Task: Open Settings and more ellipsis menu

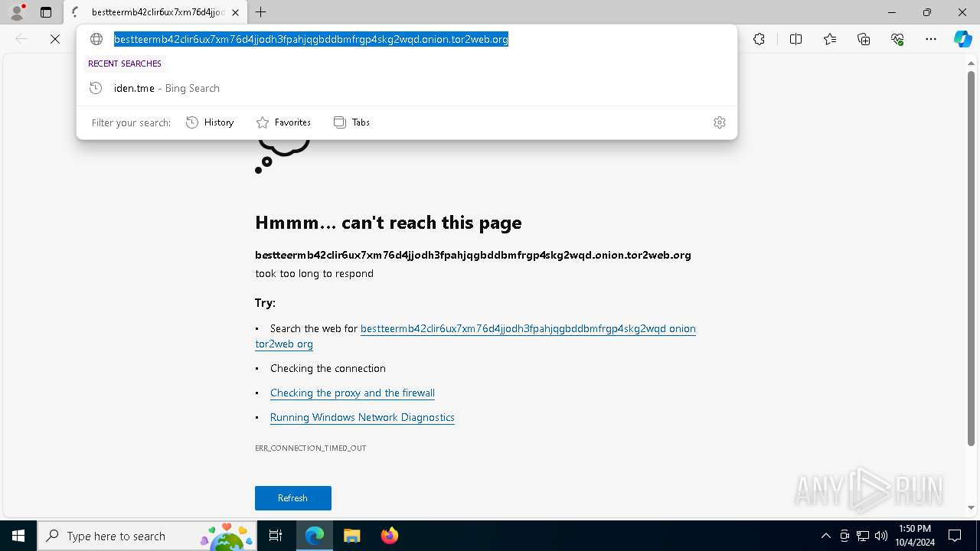Action: click(931, 39)
